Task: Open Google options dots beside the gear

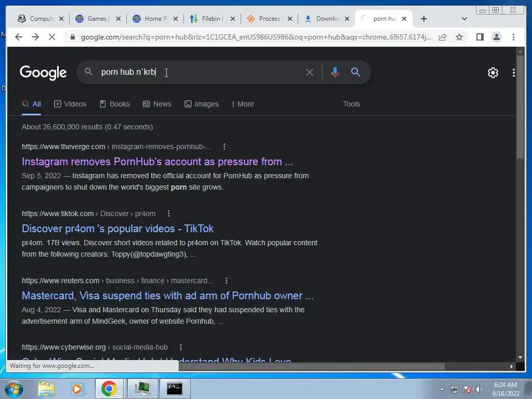Action: pyautogui.click(x=514, y=73)
